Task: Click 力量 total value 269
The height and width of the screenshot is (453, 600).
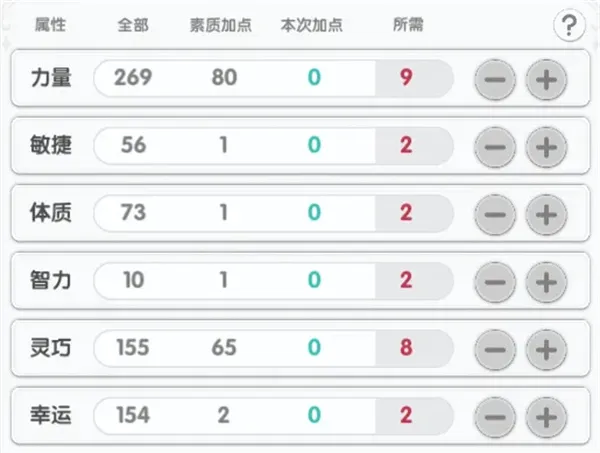Action: pyautogui.click(x=132, y=78)
